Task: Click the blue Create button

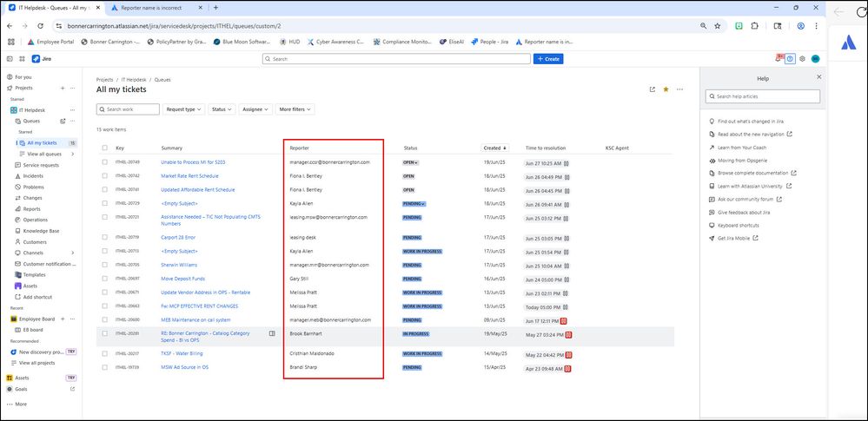Action: pos(548,59)
